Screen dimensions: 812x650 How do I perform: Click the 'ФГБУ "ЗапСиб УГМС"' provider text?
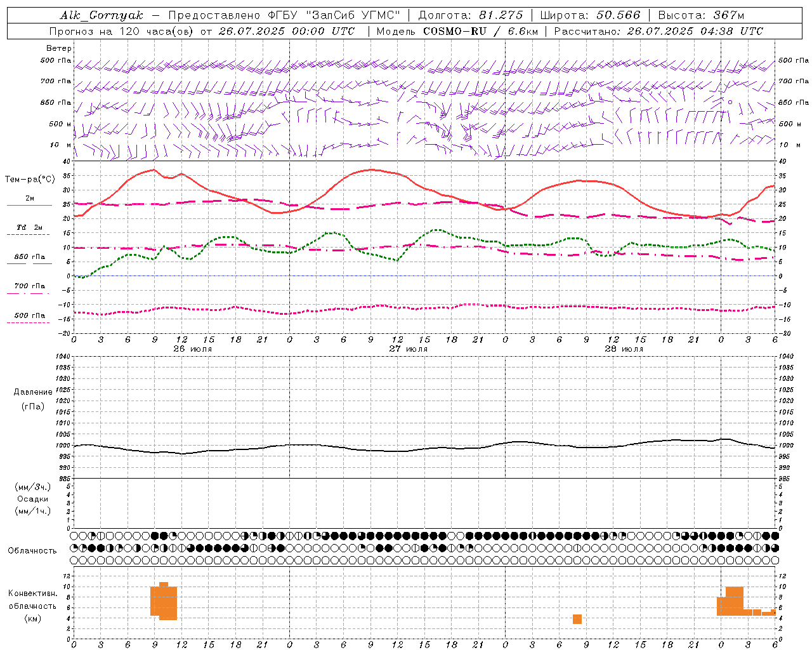334,15
